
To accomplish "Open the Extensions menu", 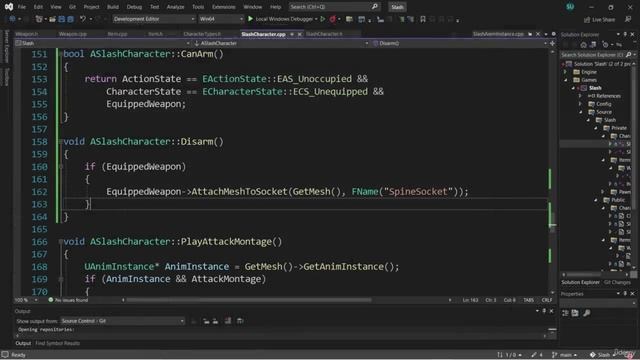I will tap(224, 7).
